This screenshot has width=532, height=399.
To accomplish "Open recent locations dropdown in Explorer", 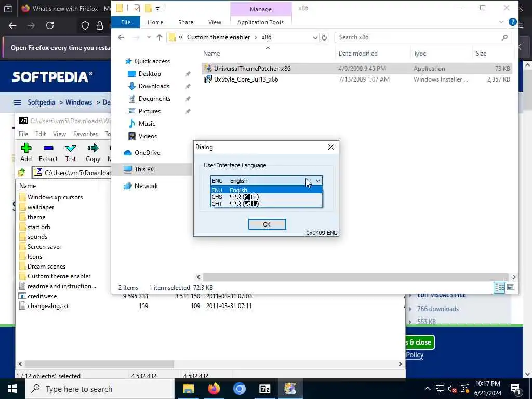I will (x=149, y=37).
